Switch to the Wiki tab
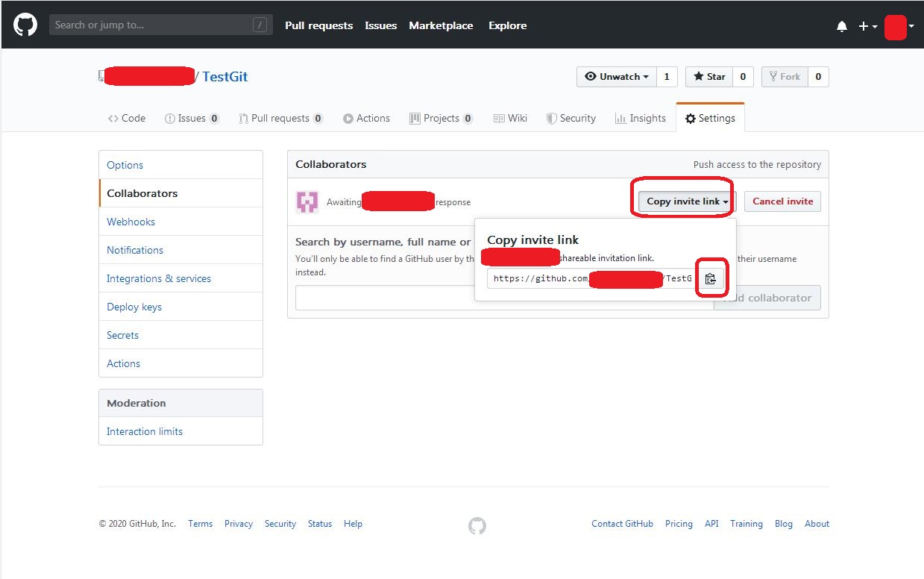Image resolution: width=924 pixels, height=579 pixels. point(510,118)
